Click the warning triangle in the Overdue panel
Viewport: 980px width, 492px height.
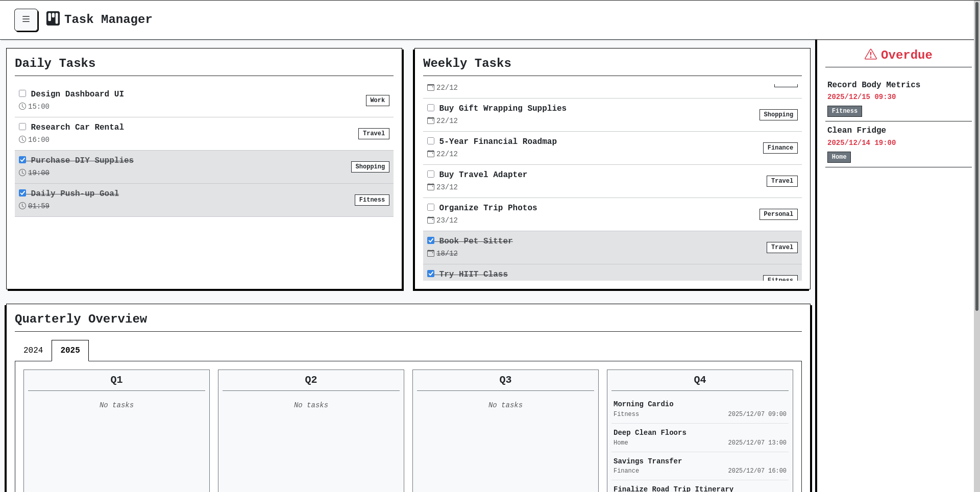point(870,54)
